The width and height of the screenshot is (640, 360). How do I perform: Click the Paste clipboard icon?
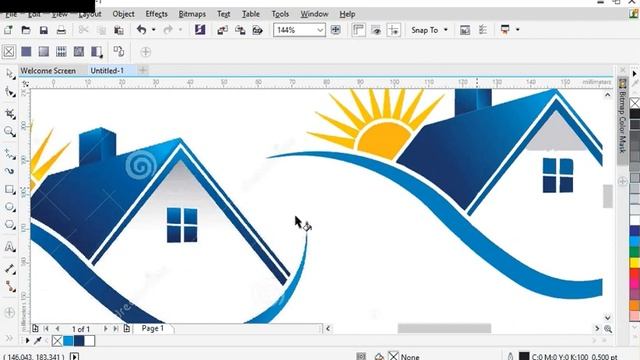(x=119, y=30)
